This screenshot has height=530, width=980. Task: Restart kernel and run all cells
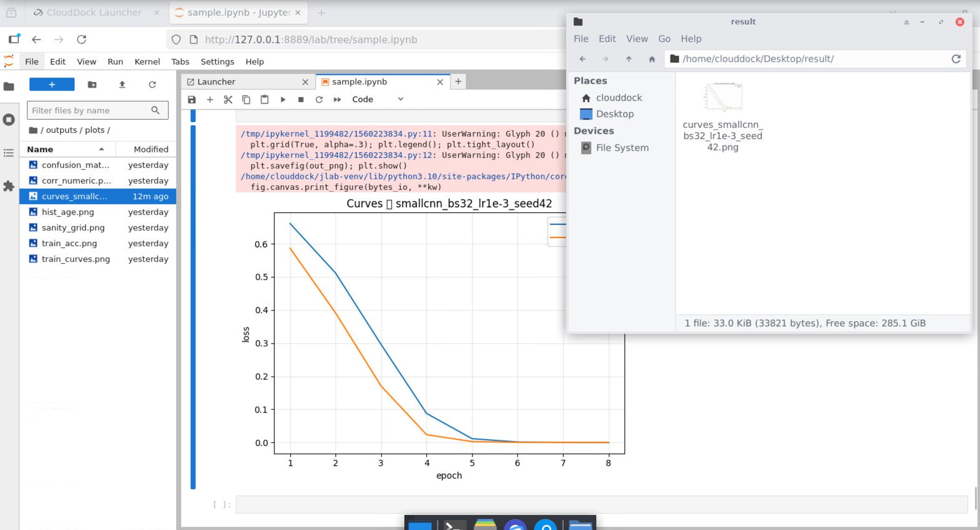337,99
